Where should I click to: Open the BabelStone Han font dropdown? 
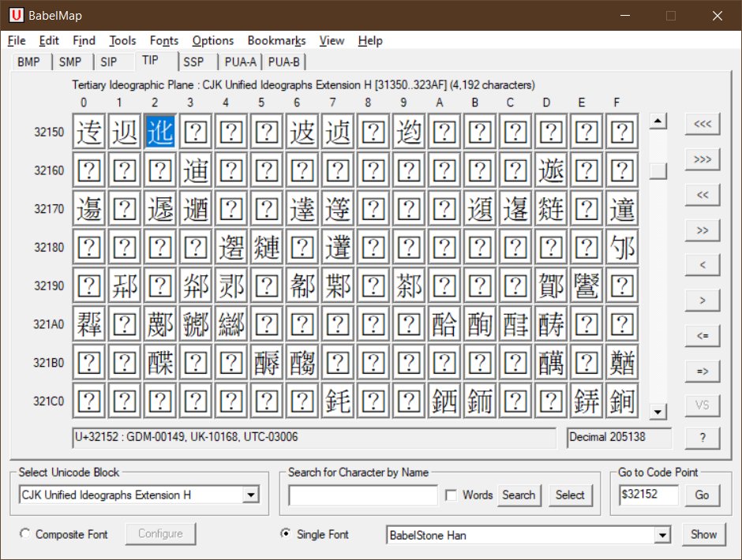662,536
